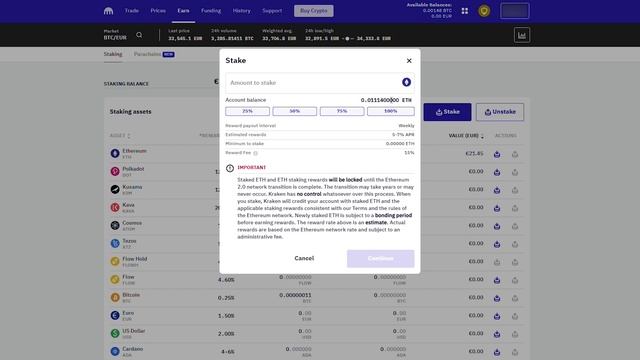Click the Bitcoin 0.25% reward rate
Image resolution: width=640 pixels, height=360 pixels.
click(x=226, y=298)
